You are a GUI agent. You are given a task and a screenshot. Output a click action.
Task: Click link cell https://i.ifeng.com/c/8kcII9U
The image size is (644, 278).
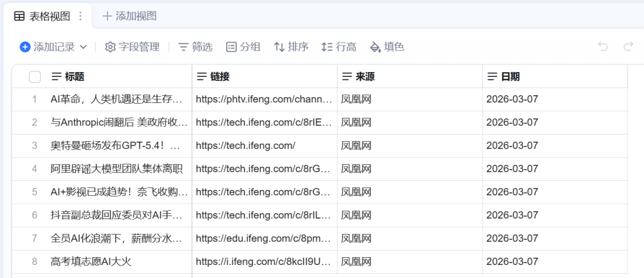tap(265, 261)
